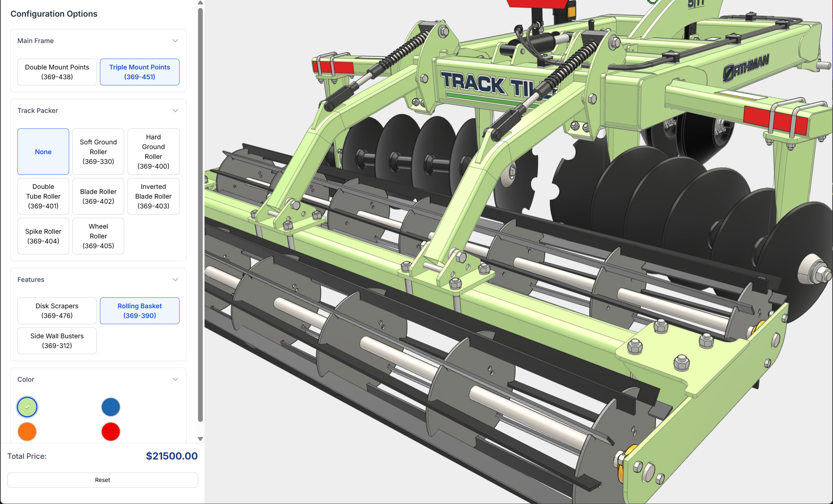Enable Side Wall Busters (369-312)
The width and height of the screenshot is (833, 504).
(x=57, y=340)
